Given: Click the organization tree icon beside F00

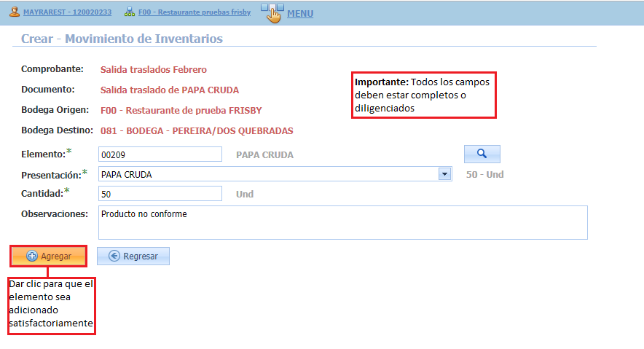Looking at the screenshot, I should 130,12.
